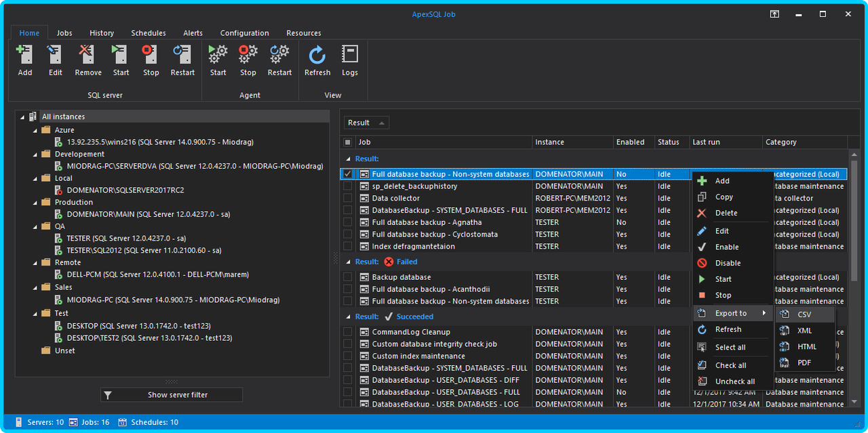Choose Stop in the context menu
Screen dimensions: 868x433
(733, 295)
